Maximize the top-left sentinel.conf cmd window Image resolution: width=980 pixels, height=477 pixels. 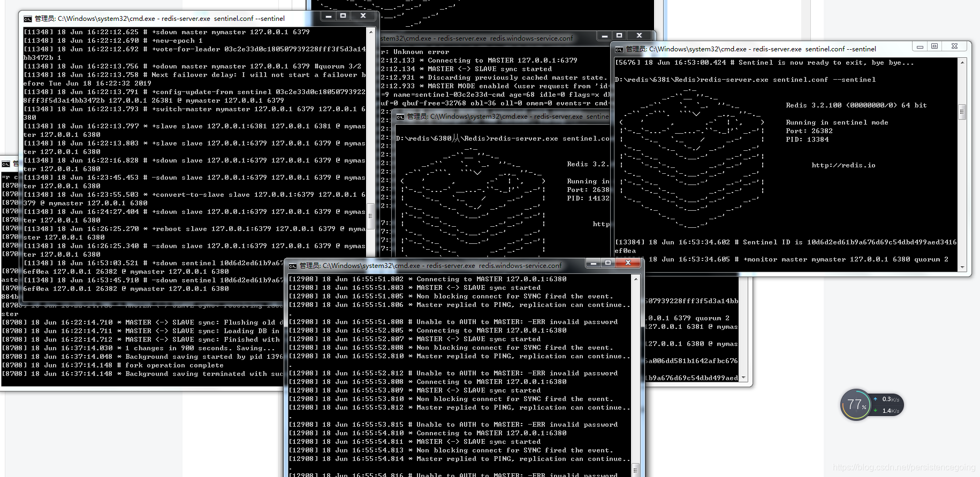343,16
